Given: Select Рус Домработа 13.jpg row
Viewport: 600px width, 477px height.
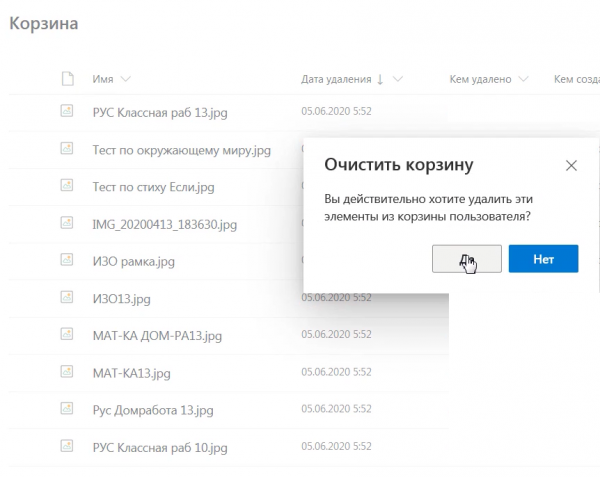Looking at the screenshot, I should 153,410.
